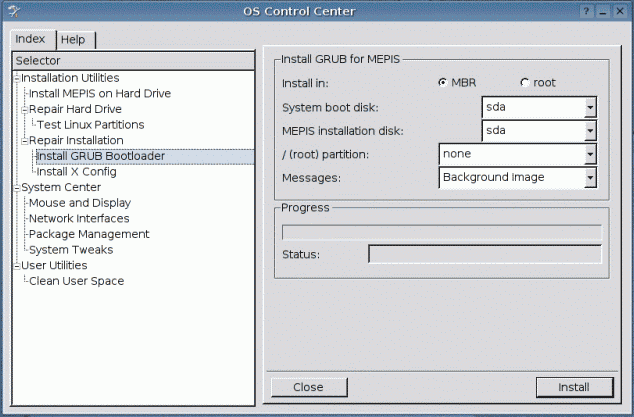Image resolution: width=634 pixels, height=417 pixels.
Task: Select Package Management item
Action: coord(89,234)
